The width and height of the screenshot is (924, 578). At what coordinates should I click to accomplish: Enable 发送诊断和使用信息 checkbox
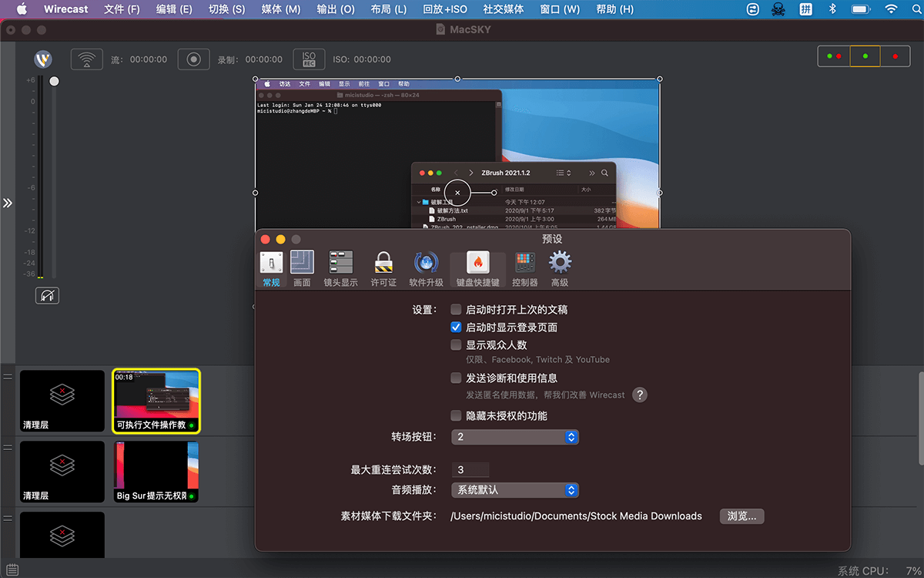[456, 378]
